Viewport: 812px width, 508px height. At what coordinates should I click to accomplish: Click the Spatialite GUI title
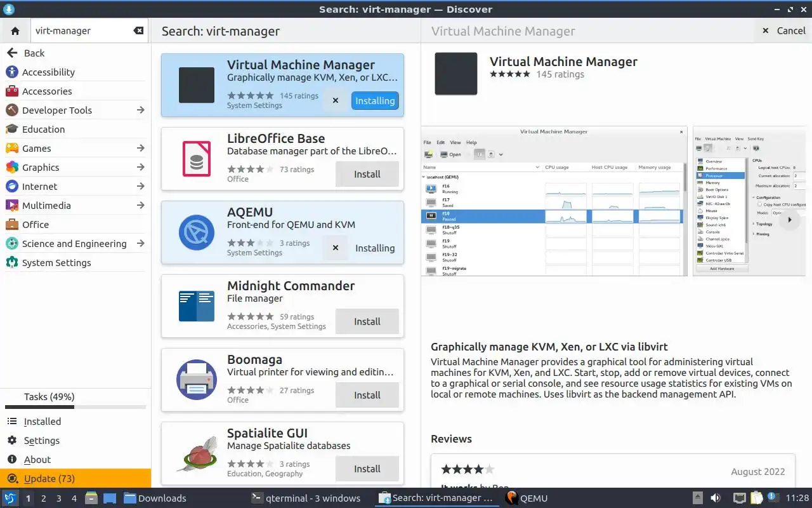[267, 433]
